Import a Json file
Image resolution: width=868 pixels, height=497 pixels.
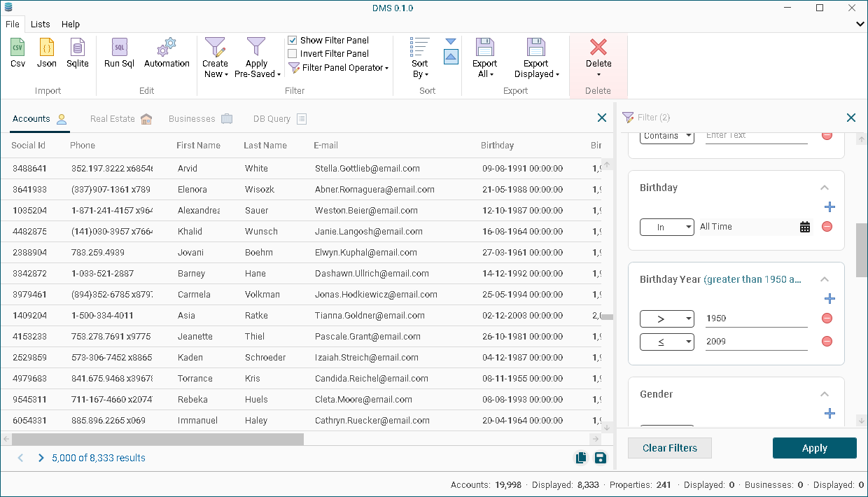tap(47, 53)
